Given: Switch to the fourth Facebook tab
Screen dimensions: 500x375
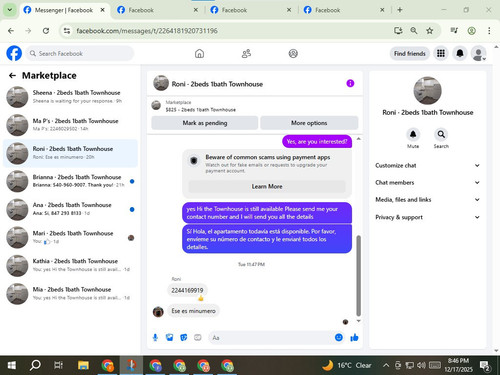Looking at the screenshot, I should [x=344, y=10].
